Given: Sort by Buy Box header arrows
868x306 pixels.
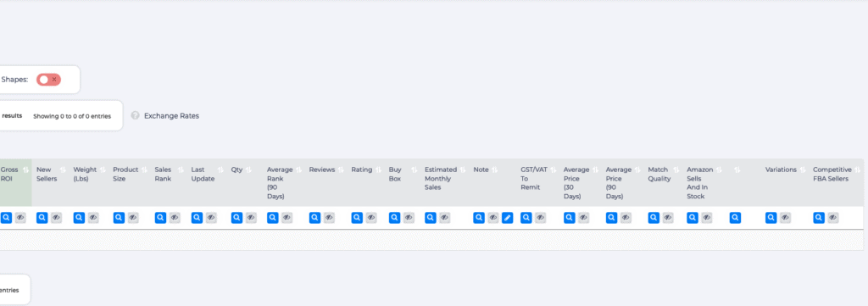Looking at the screenshot, I should 414,170.
